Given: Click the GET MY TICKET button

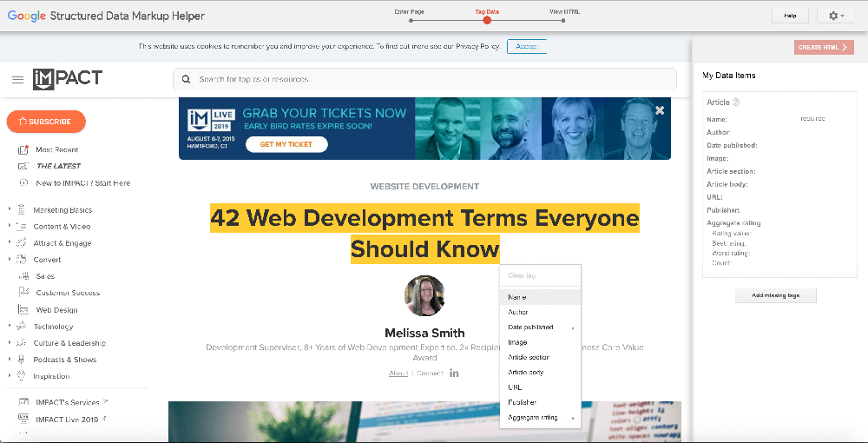Looking at the screenshot, I should 286,144.
